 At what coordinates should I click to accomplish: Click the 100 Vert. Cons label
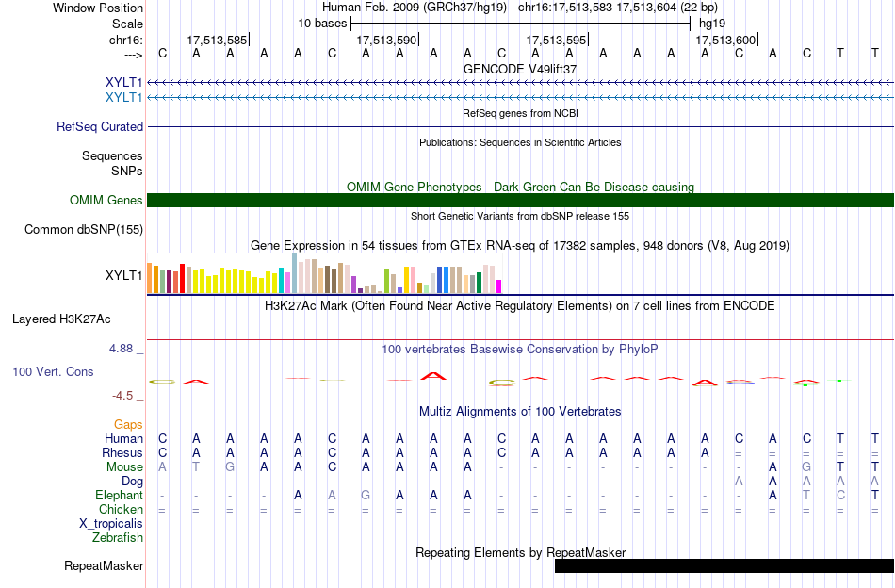click(x=53, y=371)
